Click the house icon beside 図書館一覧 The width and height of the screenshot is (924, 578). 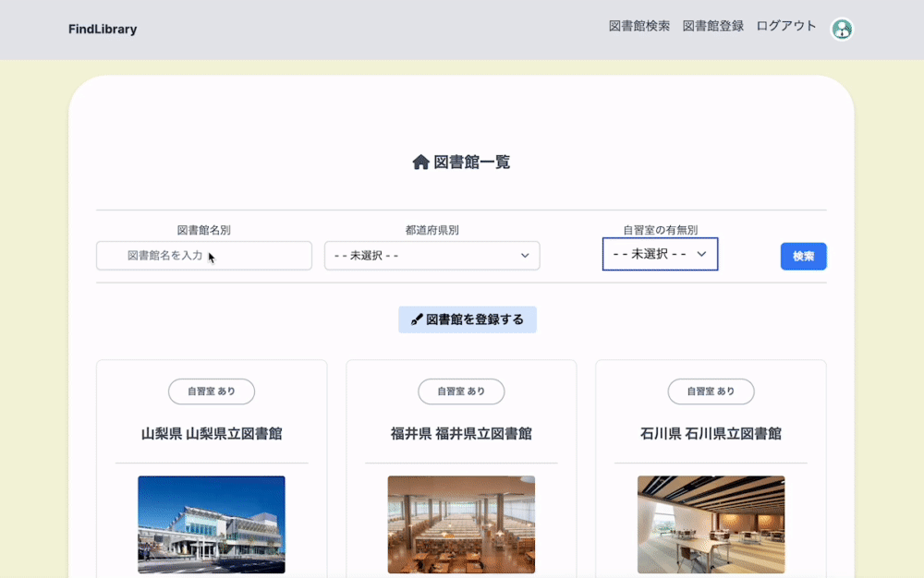(420, 162)
